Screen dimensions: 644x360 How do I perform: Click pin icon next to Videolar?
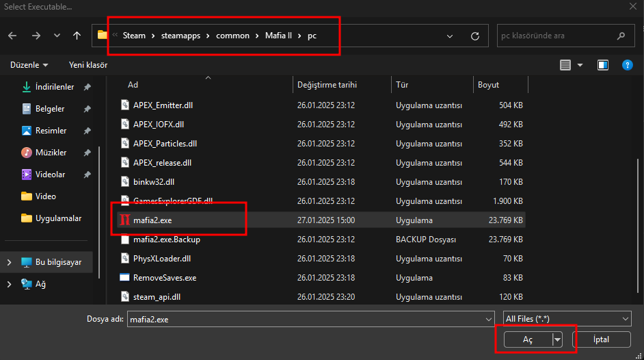[87, 175]
